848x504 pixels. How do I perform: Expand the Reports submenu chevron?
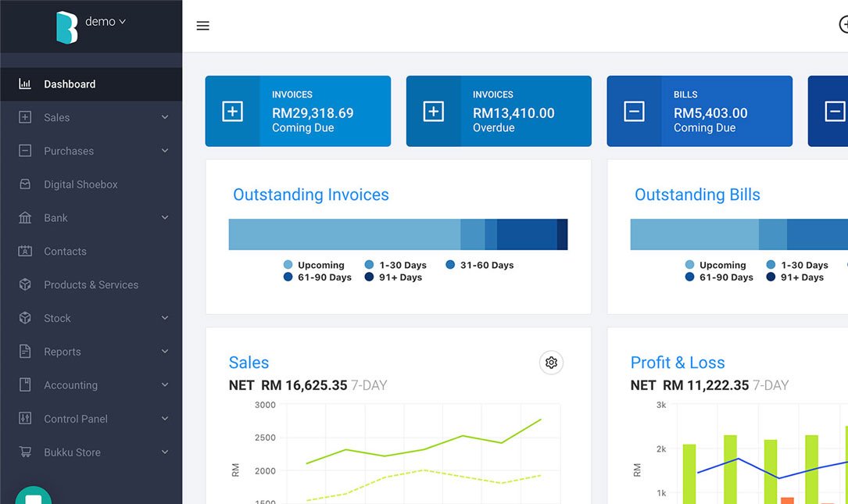pyautogui.click(x=165, y=352)
